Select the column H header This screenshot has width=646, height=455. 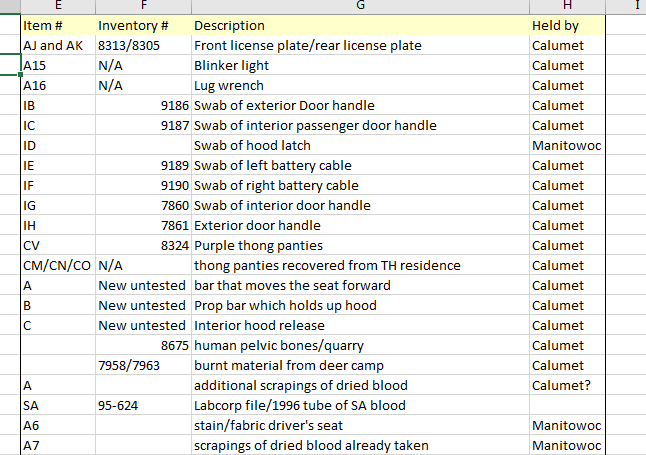click(x=567, y=6)
